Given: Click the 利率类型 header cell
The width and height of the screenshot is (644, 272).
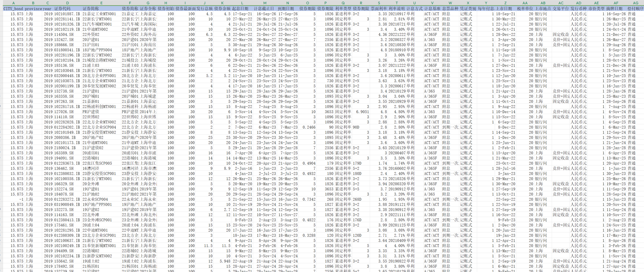Looking at the screenshot, I should 343,9.
